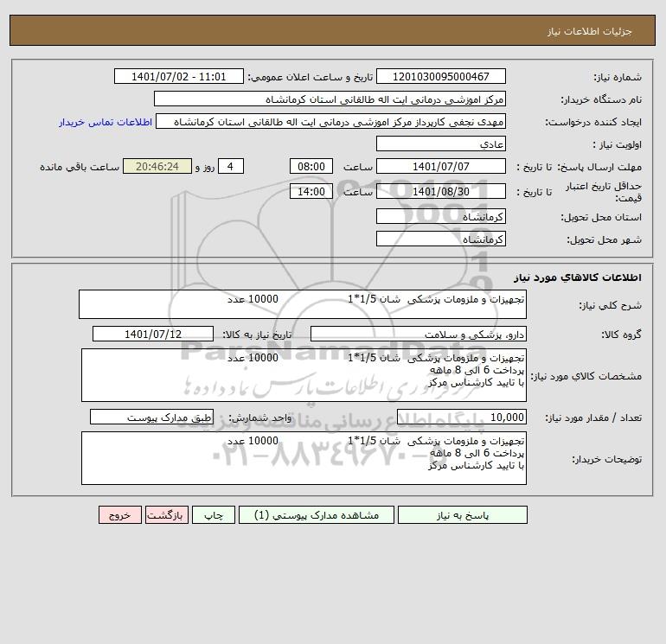The width and height of the screenshot is (666, 644).
Task: Click شهر محل تحویل field کرمانشاه
Action: click(x=441, y=239)
